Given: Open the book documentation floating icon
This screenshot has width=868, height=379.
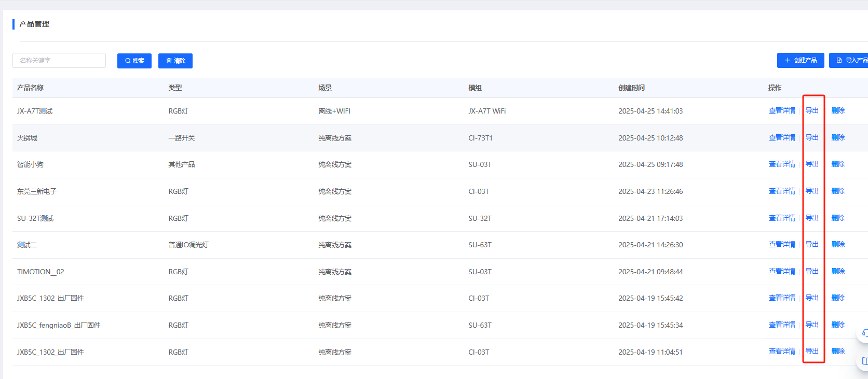Looking at the screenshot, I should click(x=864, y=361).
